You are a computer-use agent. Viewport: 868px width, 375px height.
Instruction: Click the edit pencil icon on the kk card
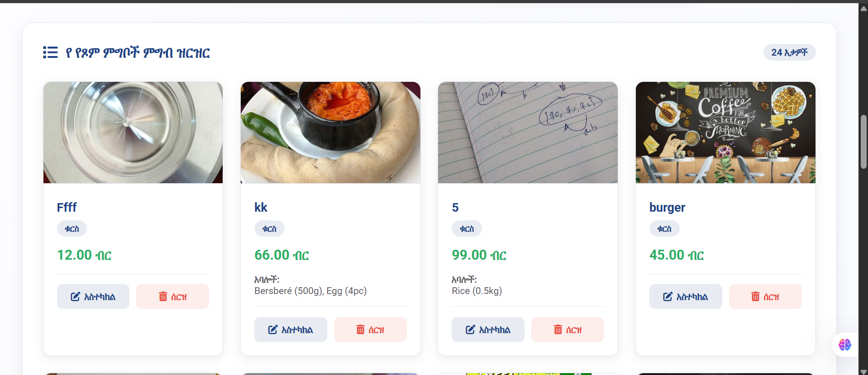coord(273,330)
